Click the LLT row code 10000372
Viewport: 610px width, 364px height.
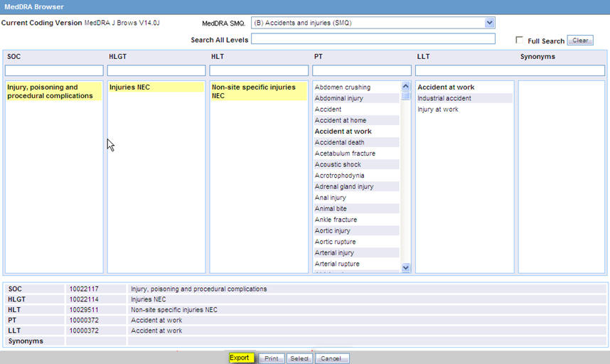[84, 331]
